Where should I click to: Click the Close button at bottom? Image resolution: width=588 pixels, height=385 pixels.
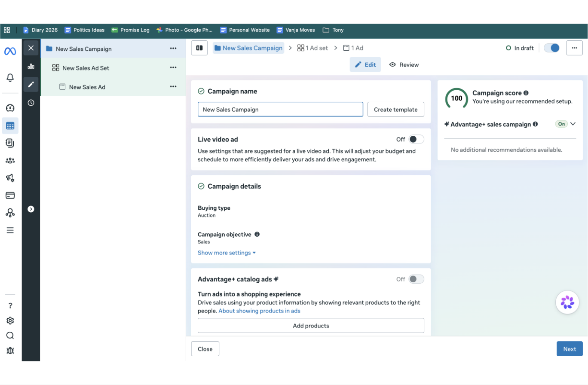205,349
